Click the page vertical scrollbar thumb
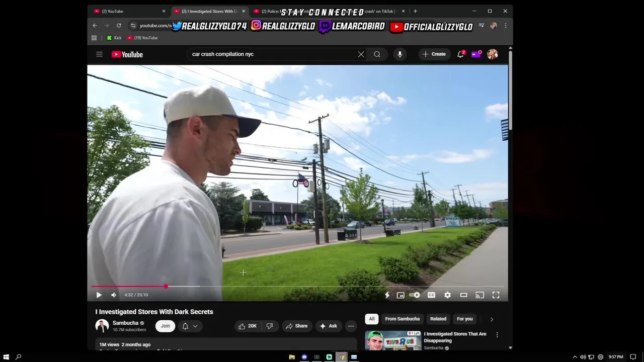Viewport: 644px width, 362px height. [511, 90]
